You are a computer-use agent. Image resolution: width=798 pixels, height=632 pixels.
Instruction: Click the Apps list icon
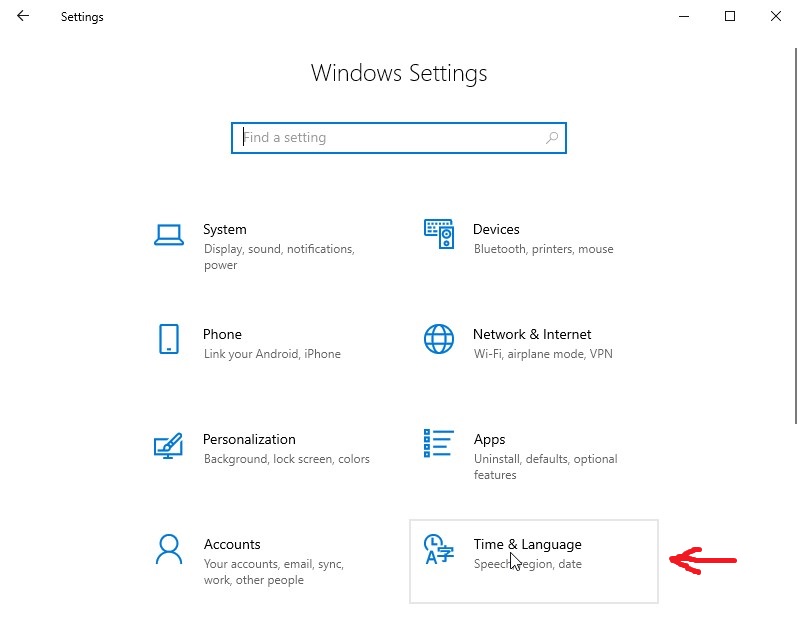point(439,443)
